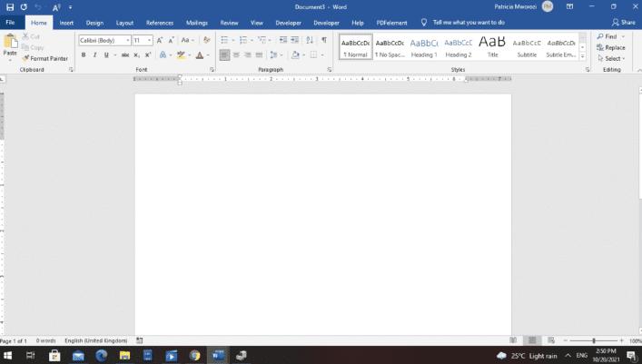Apply the Title style
The width and height of the screenshot is (642, 364).
492,47
